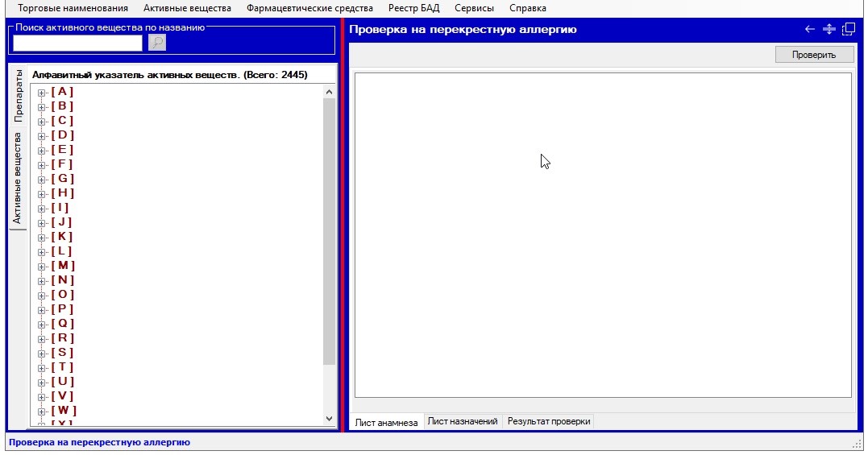Open the Сервисы menu
This screenshot has height=455, width=868.
474,8
